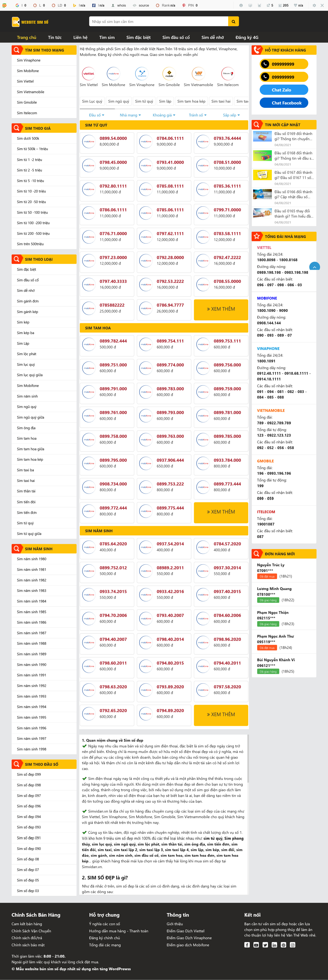The width and height of the screenshot is (328, 980).
Task: Click the Pinterest icon in footer
Action: pos(283,945)
